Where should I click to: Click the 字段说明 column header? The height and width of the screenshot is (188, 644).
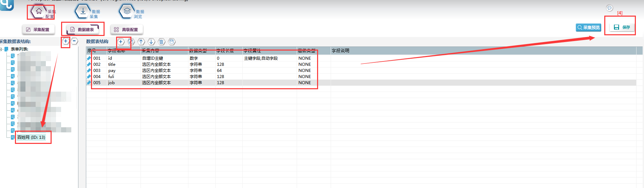[483, 51]
